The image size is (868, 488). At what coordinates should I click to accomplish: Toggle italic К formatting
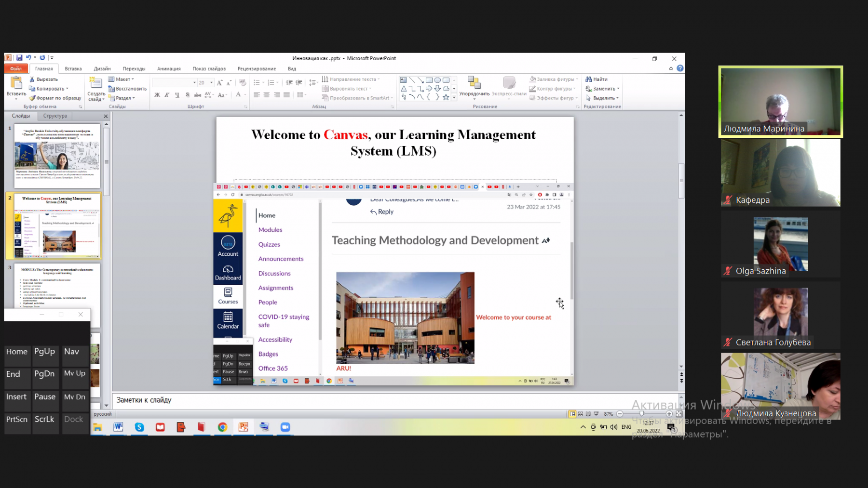(x=167, y=95)
